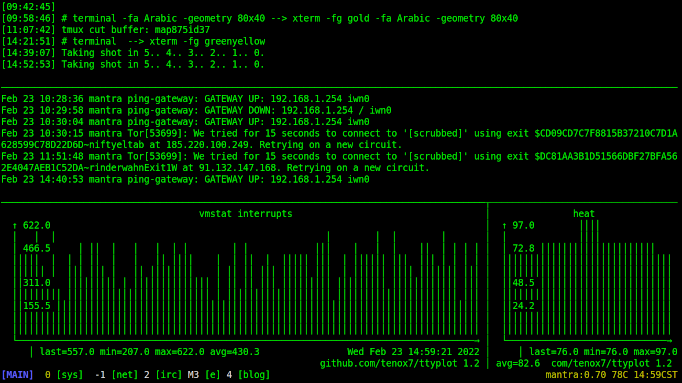Click the 'vmstat interrupts' plot title

click(x=246, y=214)
